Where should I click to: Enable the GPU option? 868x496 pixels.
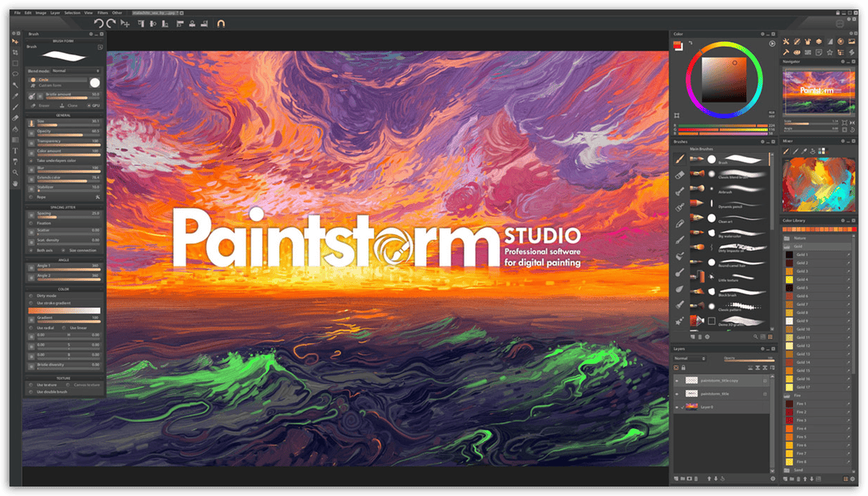pyautogui.click(x=93, y=105)
